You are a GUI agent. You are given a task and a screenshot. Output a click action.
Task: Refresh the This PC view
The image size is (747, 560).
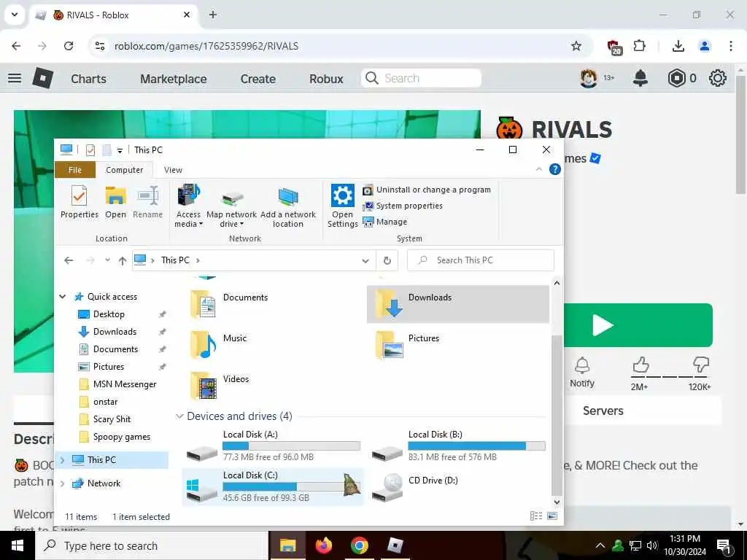pos(387,260)
